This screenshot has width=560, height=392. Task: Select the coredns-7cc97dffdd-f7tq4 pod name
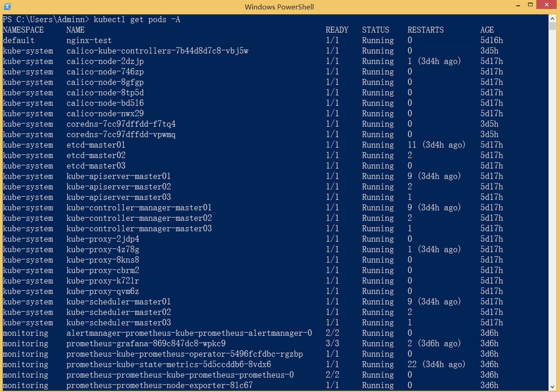(x=121, y=124)
